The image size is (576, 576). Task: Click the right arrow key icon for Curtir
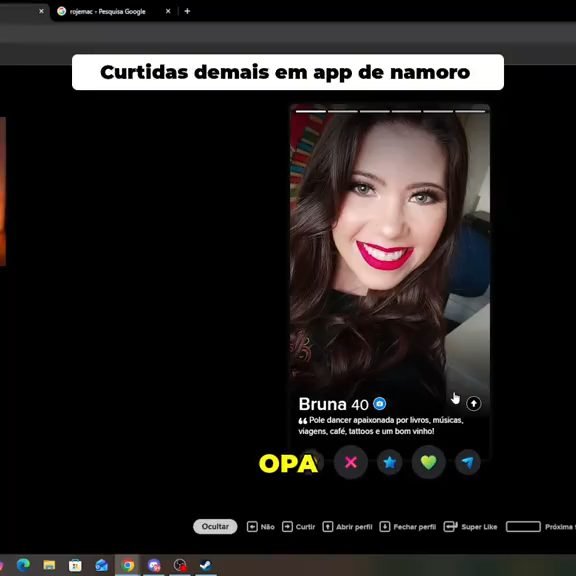287,526
